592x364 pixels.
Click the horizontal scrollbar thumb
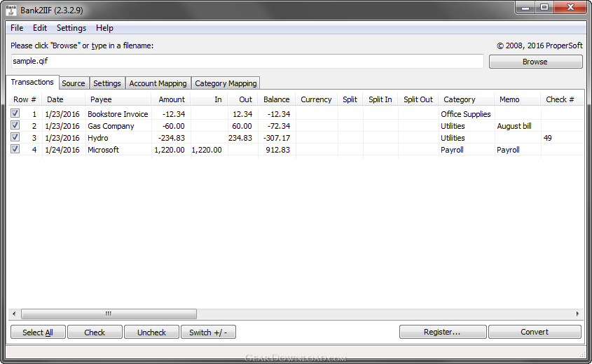tap(109, 314)
